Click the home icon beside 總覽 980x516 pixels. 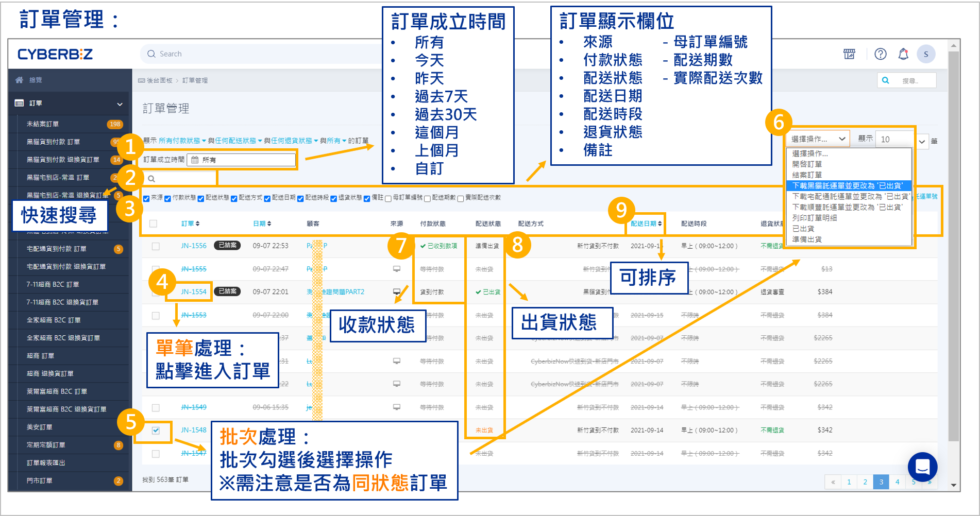[x=20, y=80]
